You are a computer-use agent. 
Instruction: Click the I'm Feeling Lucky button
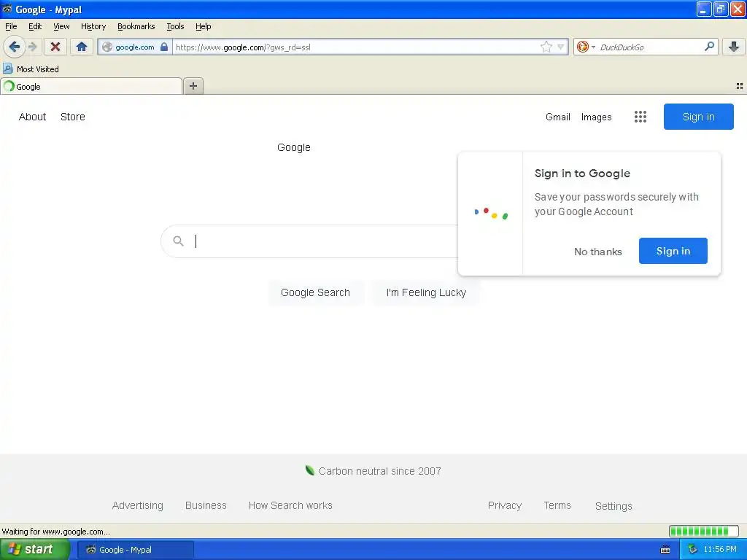pos(426,292)
